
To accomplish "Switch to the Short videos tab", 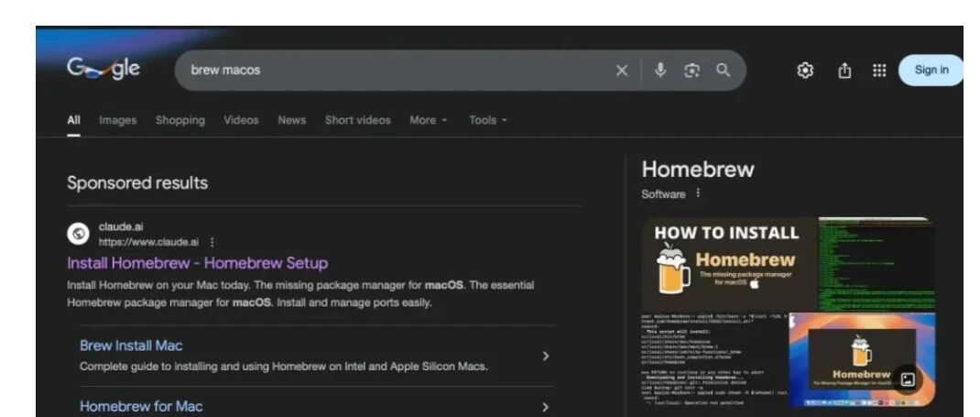I will click(357, 120).
